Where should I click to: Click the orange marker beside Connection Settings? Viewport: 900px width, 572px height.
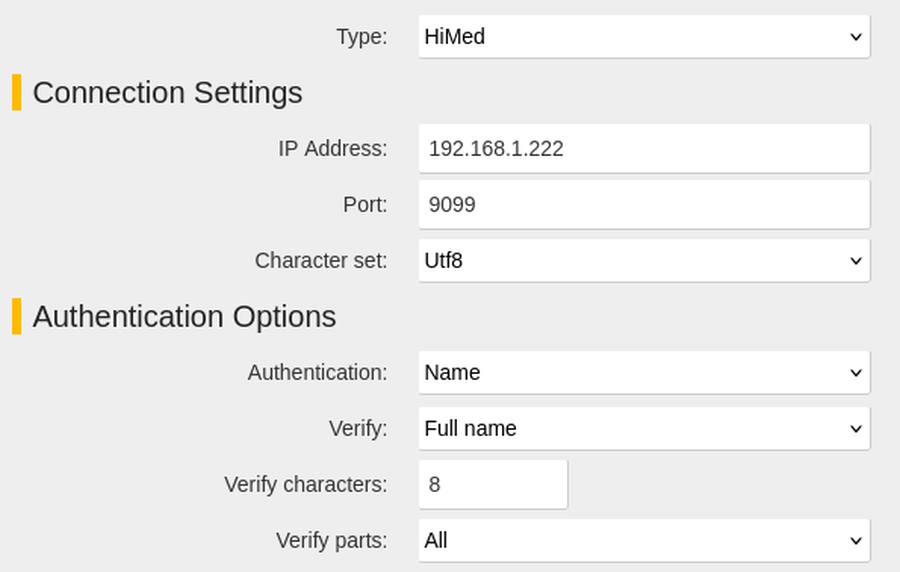(17, 92)
